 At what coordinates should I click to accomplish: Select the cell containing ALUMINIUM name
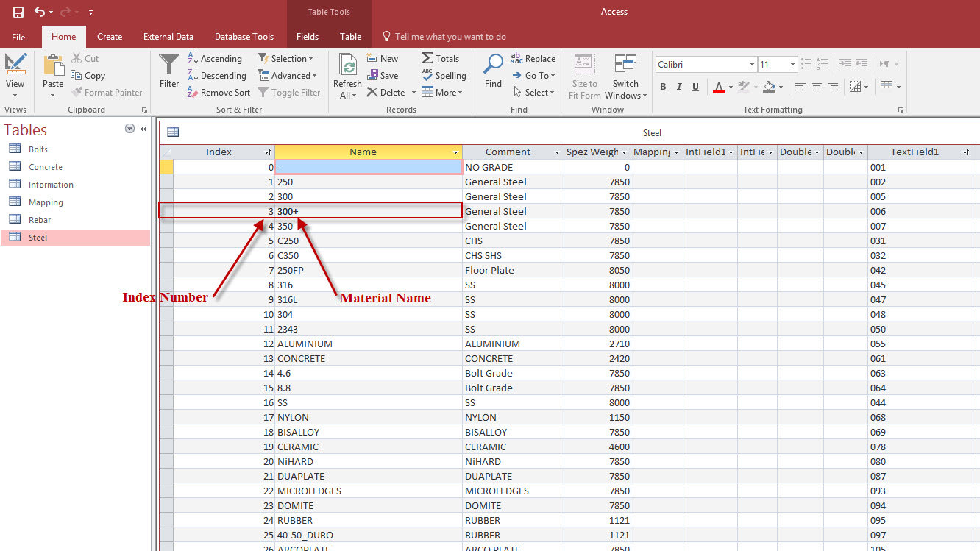point(369,344)
